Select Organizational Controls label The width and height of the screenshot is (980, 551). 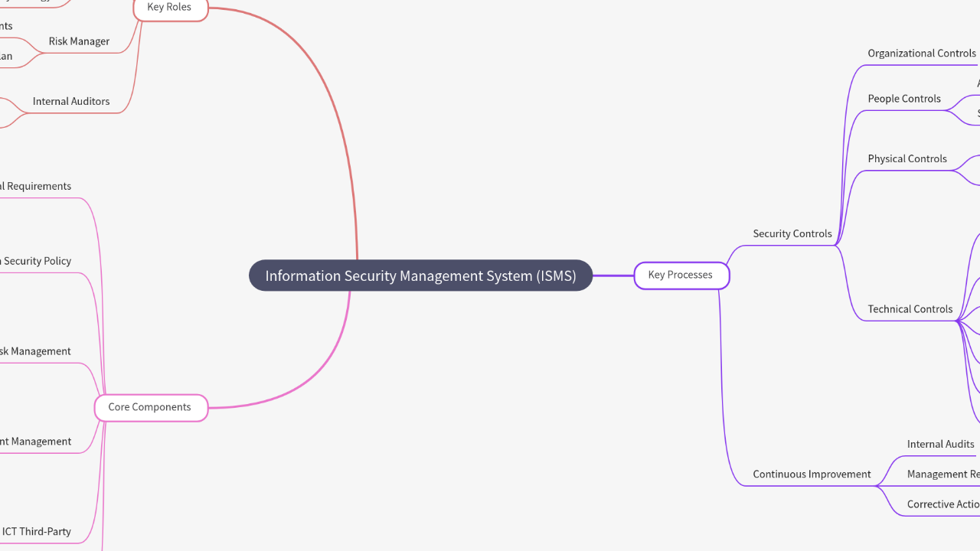click(x=922, y=53)
